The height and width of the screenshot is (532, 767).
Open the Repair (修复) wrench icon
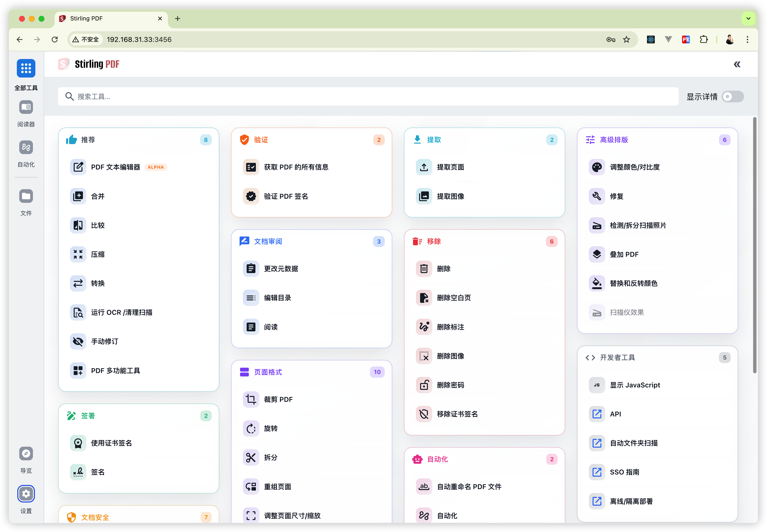click(596, 196)
